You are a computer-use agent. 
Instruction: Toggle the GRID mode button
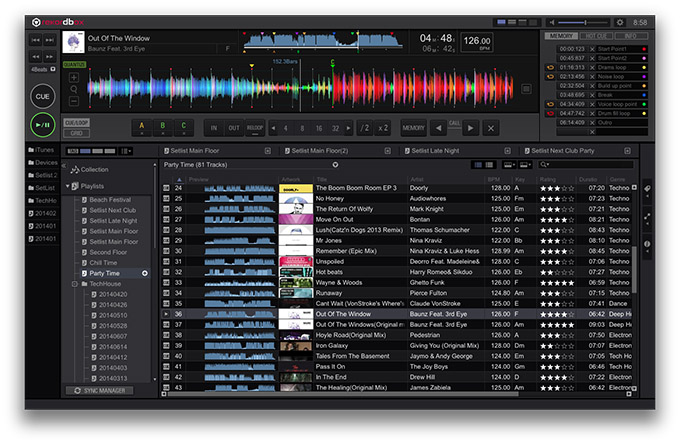[76, 132]
